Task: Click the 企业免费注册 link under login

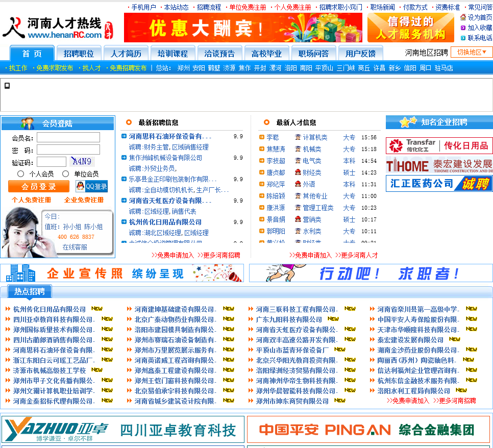Action: (x=84, y=200)
